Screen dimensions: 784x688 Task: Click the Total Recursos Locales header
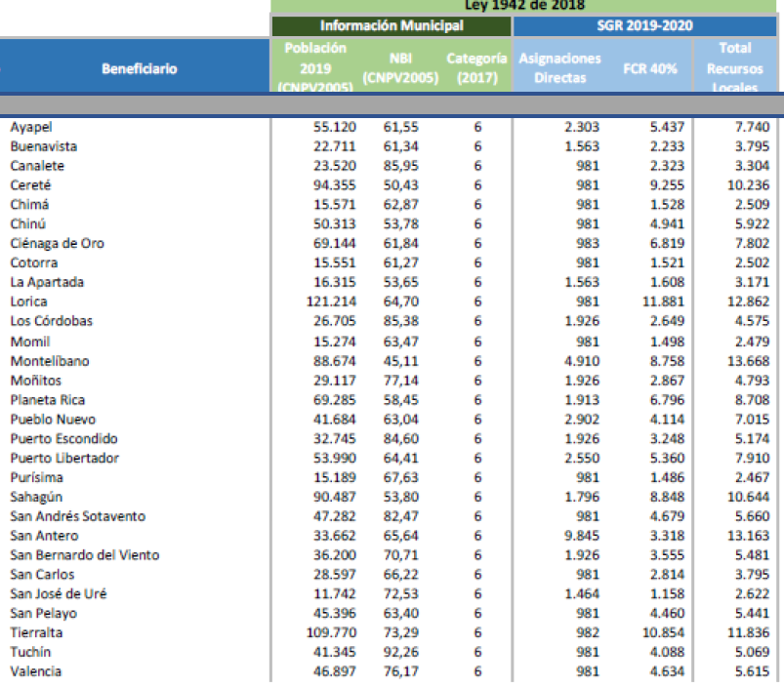pos(734,68)
